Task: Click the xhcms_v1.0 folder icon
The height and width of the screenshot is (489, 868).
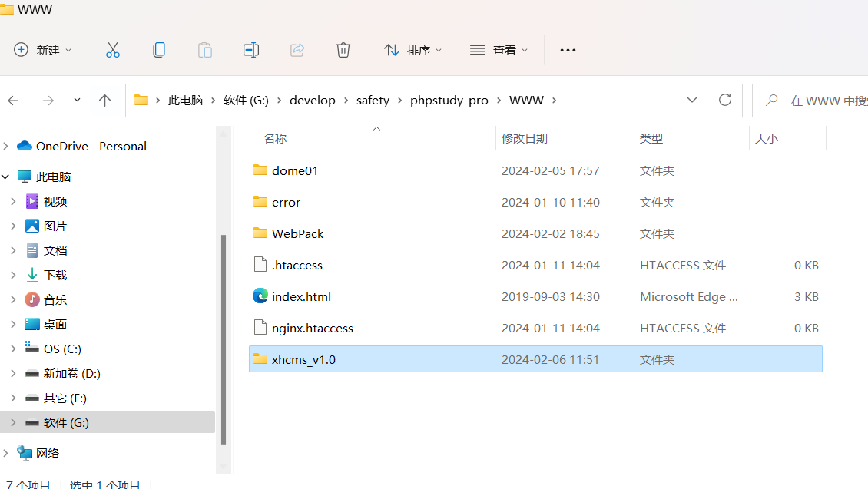Action: coord(260,359)
